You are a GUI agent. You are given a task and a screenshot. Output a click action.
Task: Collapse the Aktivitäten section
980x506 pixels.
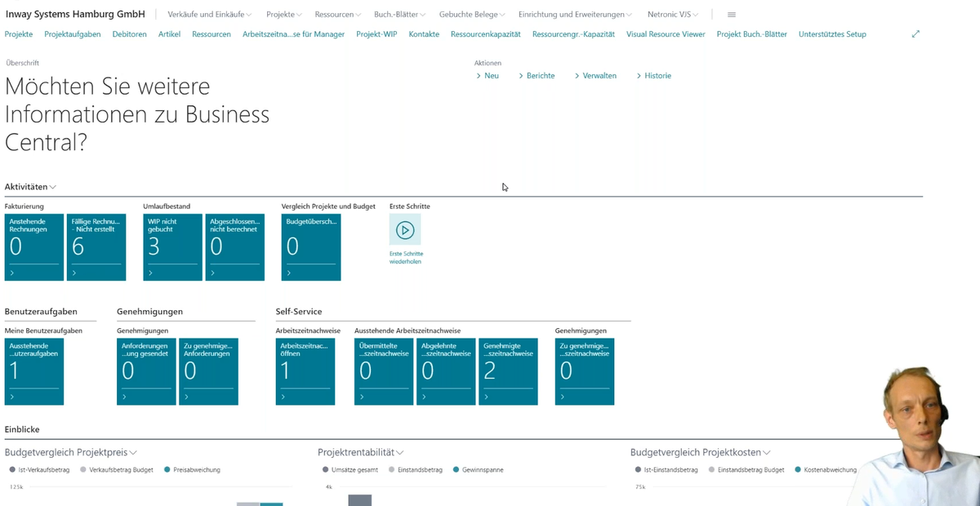tap(30, 187)
